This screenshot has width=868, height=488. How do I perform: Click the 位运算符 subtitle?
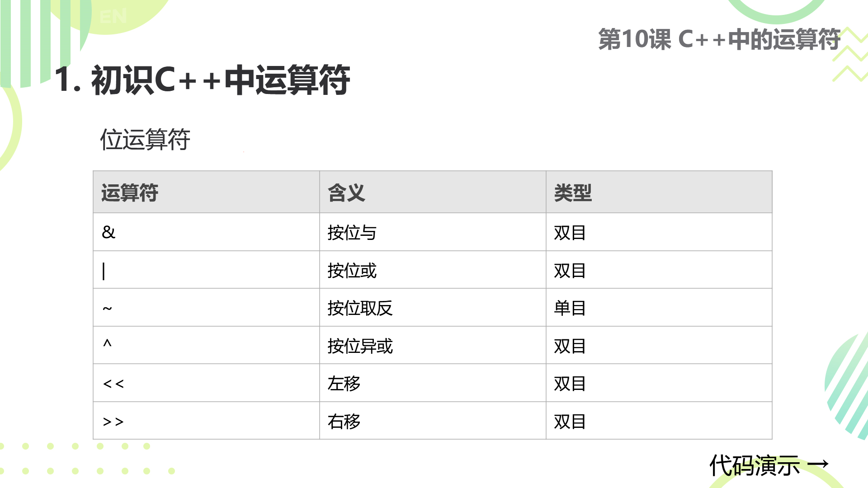tap(145, 139)
